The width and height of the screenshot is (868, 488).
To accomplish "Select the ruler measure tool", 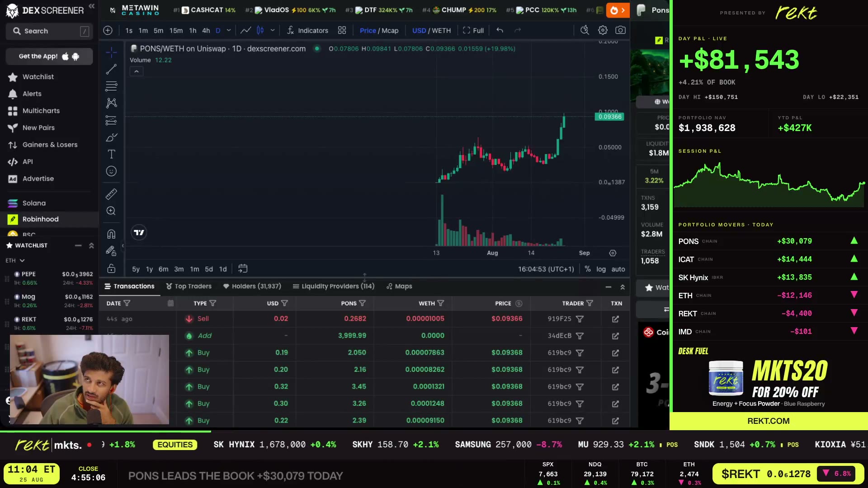I will point(111,194).
